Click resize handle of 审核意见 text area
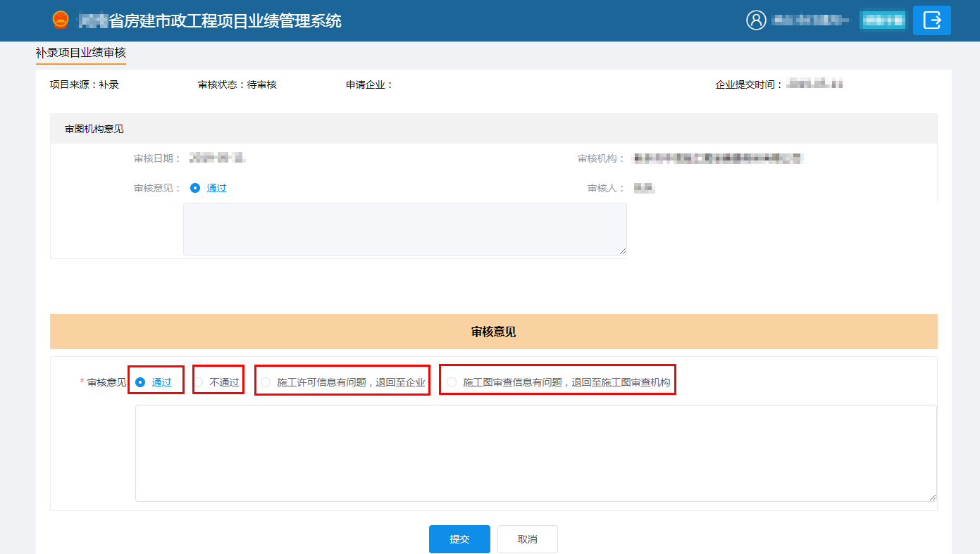This screenshot has height=554, width=980. [933, 497]
